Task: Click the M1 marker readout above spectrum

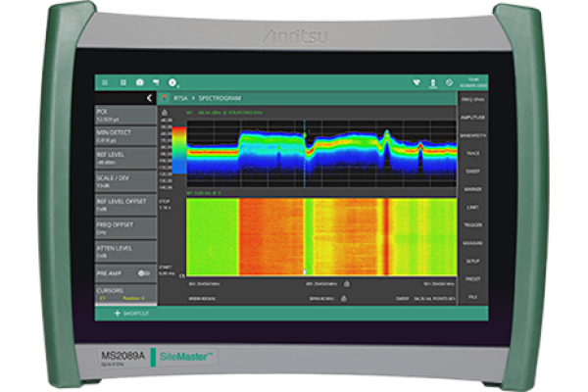Action: tap(224, 113)
